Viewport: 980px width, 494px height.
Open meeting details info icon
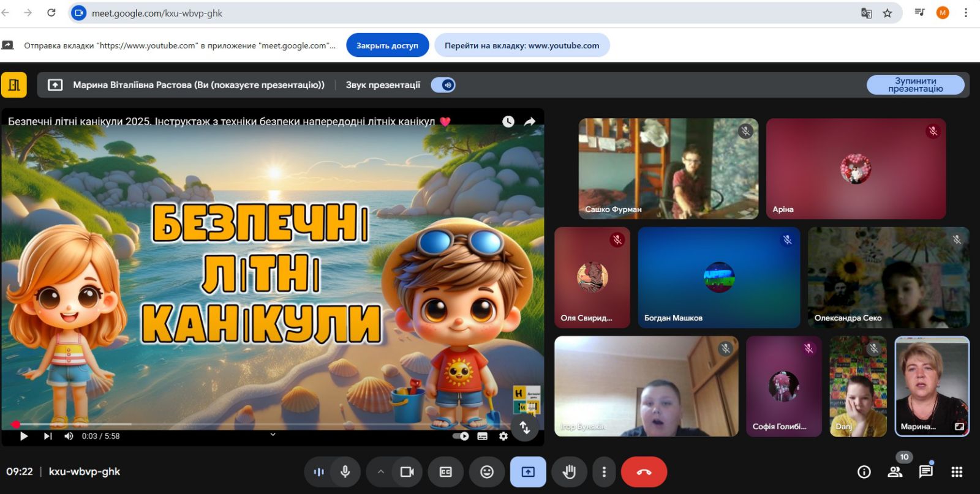[864, 471]
